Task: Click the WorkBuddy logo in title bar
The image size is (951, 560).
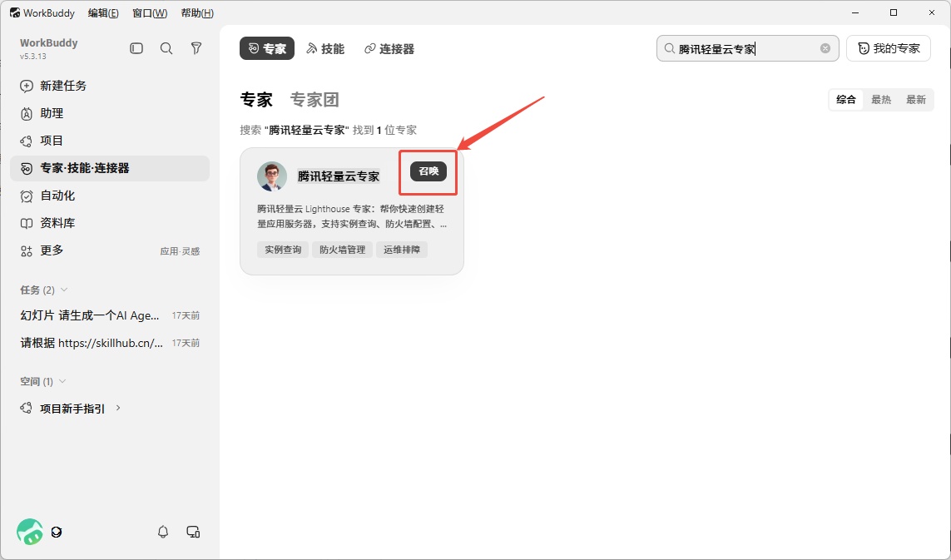Action: [14, 12]
